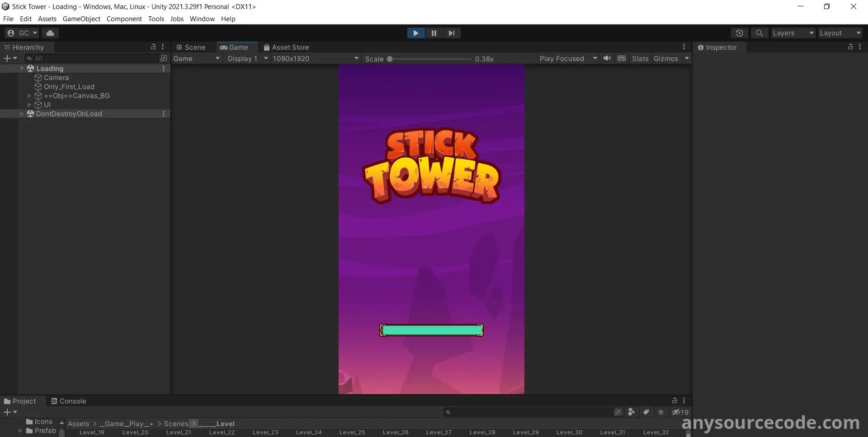Open the GameObject menu
868x437 pixels.
pos(81,19)
